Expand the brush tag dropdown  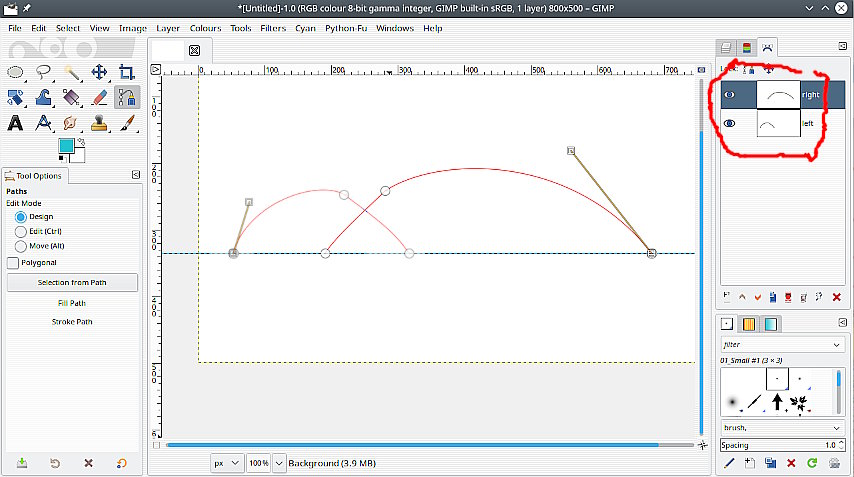pos(836,427)
